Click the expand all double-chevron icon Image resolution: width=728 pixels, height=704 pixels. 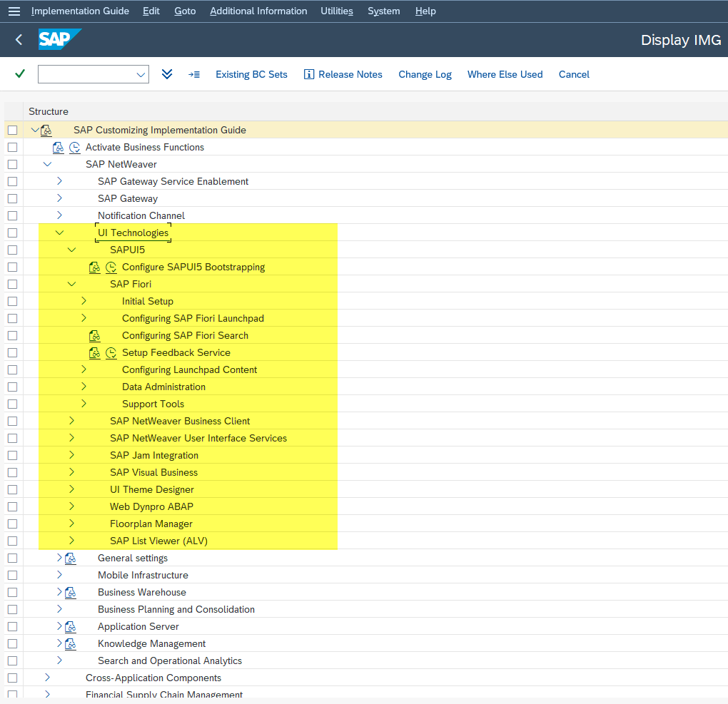click(x=167, y=74)
